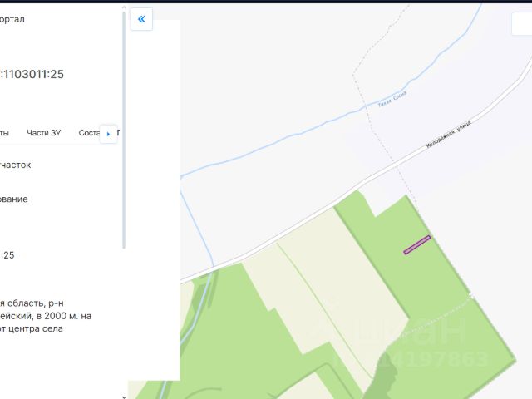Click the tab strip right-arrow scroller
This screenshot has height=399, width=532.
[108, 134]
